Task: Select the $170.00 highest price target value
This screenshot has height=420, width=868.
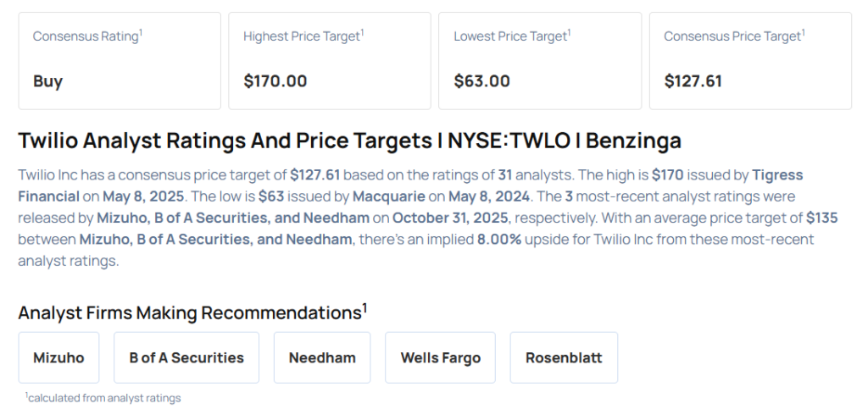Action: point(275,81)
